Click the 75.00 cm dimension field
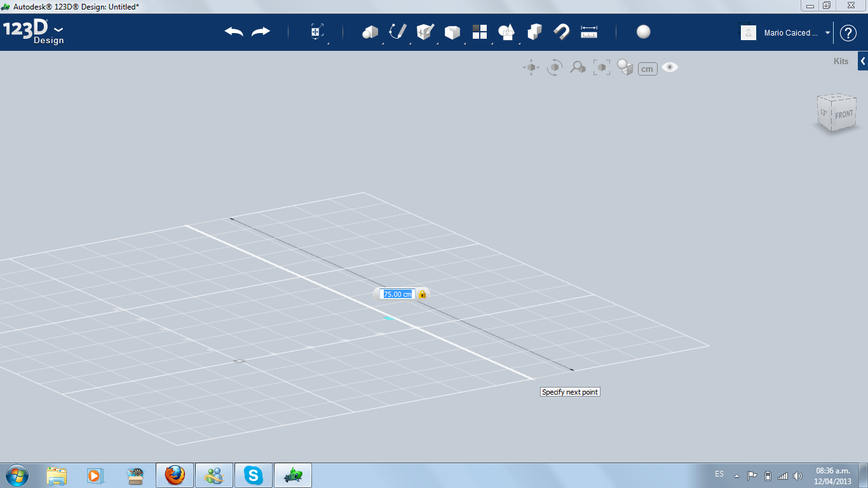 [397, 294]
